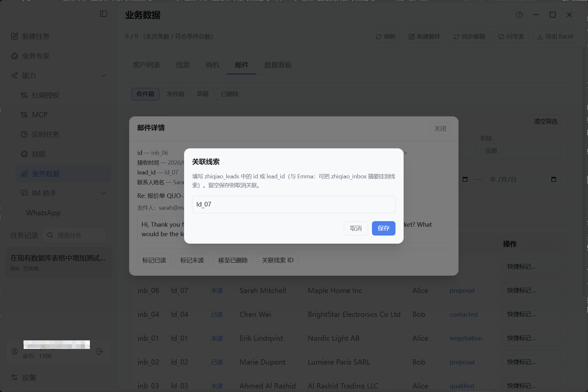
Task: Open the start date calendar picker icon
Action: pyautogui.click(x=465, y=179)
